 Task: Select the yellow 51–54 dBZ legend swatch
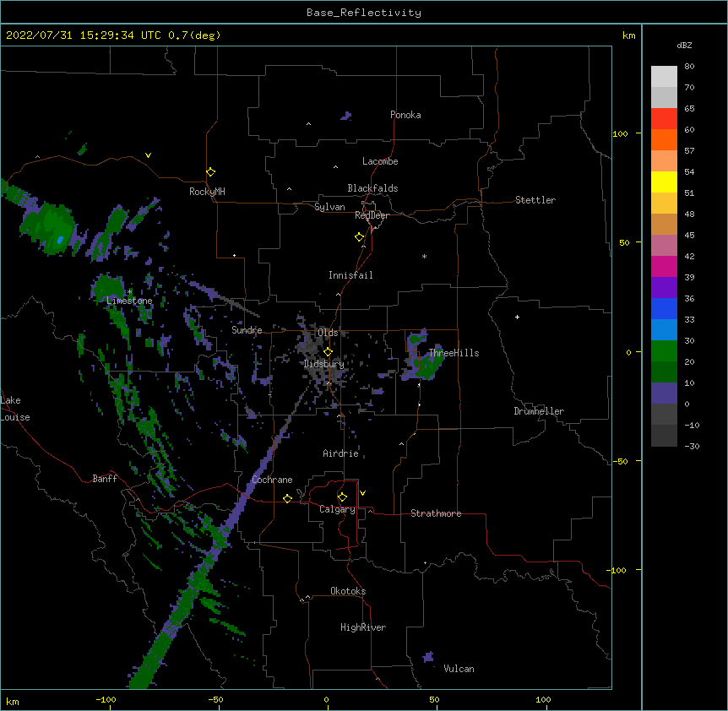click(664, 182)
